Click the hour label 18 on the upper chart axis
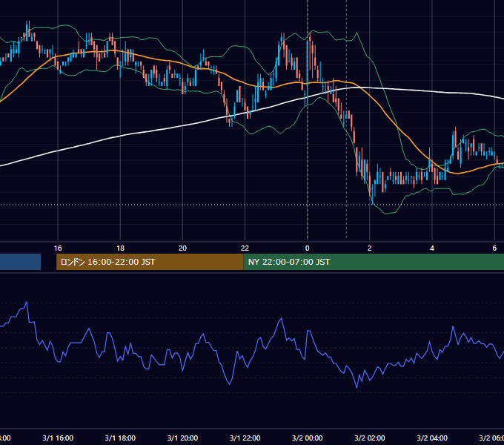This screenshot has width=504, height=445. click(x=120, y=248)
